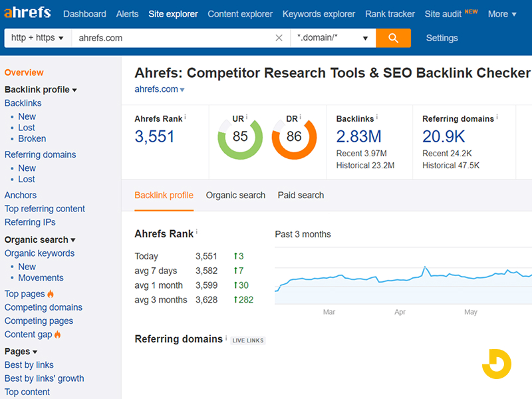Clear the search field using the X icon
The image size is (532, 399).
coord(279,38)
